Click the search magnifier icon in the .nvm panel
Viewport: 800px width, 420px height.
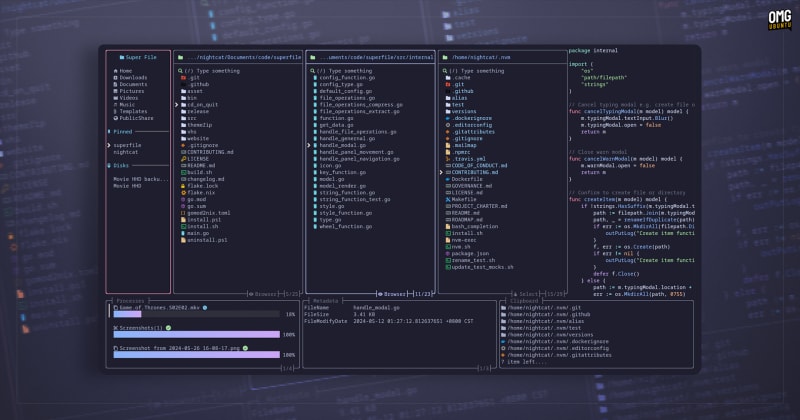444,71
